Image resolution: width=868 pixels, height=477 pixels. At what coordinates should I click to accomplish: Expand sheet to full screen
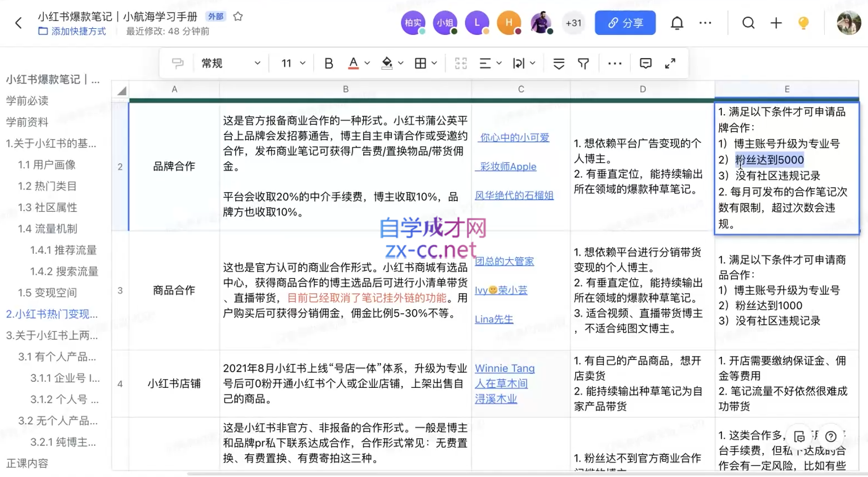(670, 63)
